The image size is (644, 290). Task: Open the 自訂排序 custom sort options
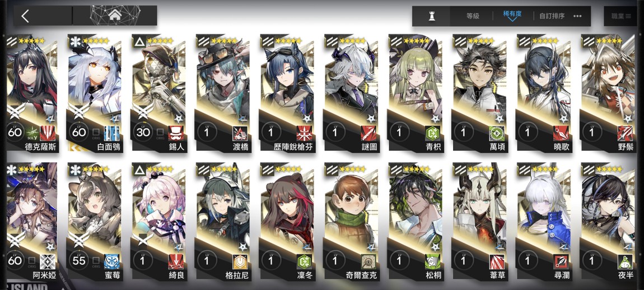(552, 16)
